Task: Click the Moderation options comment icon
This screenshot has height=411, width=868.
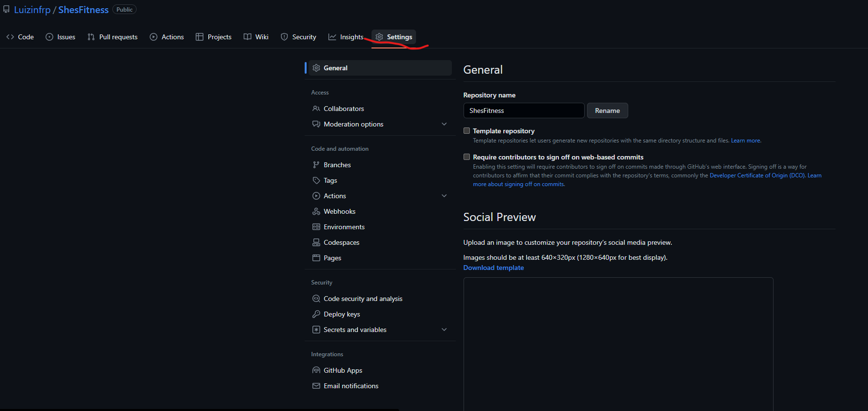Action: click(316, 124)
